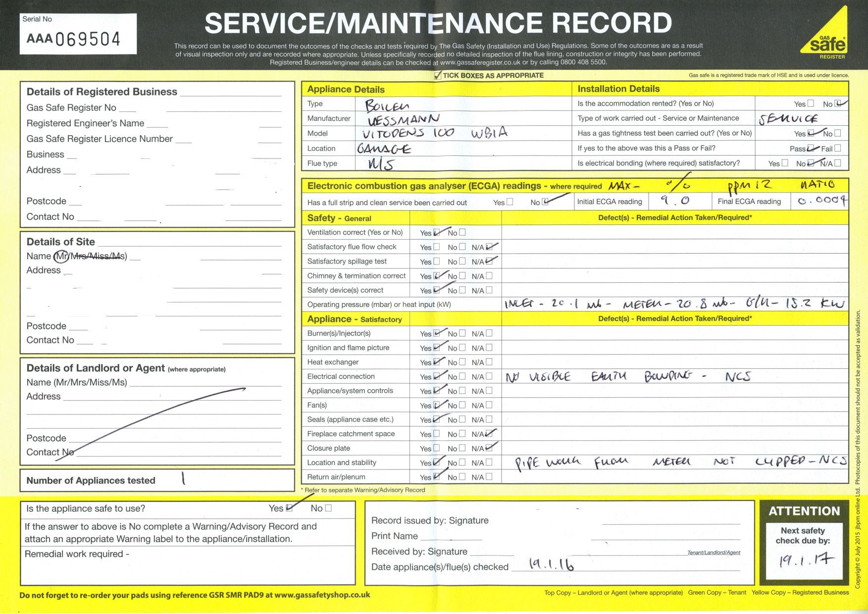The width and height of the screenshot is (868, 614).
Task: Click the Number of Appliances tested field
Action: (223, 480)
